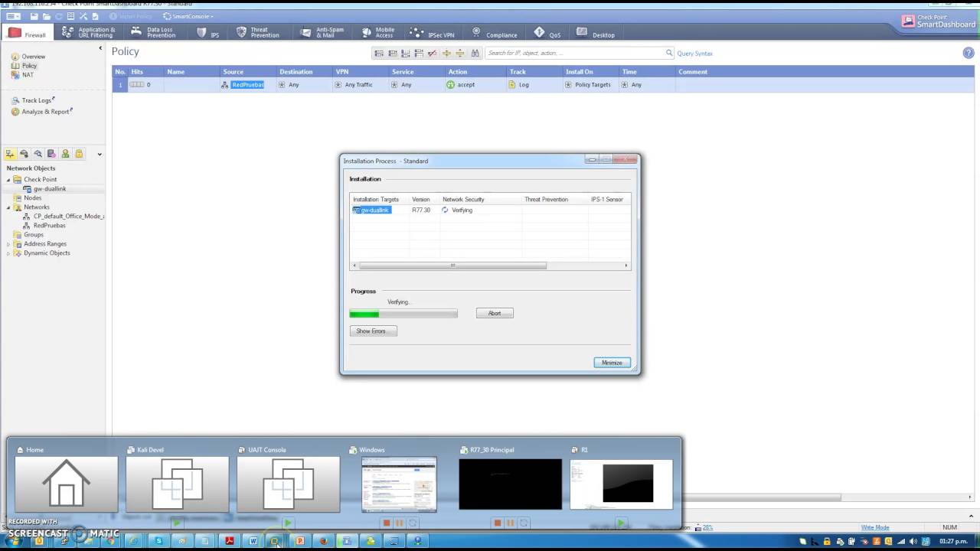Expand the Address Ranges folder
This screenshot has width=980, height=551.
click(x=8, y=244)
